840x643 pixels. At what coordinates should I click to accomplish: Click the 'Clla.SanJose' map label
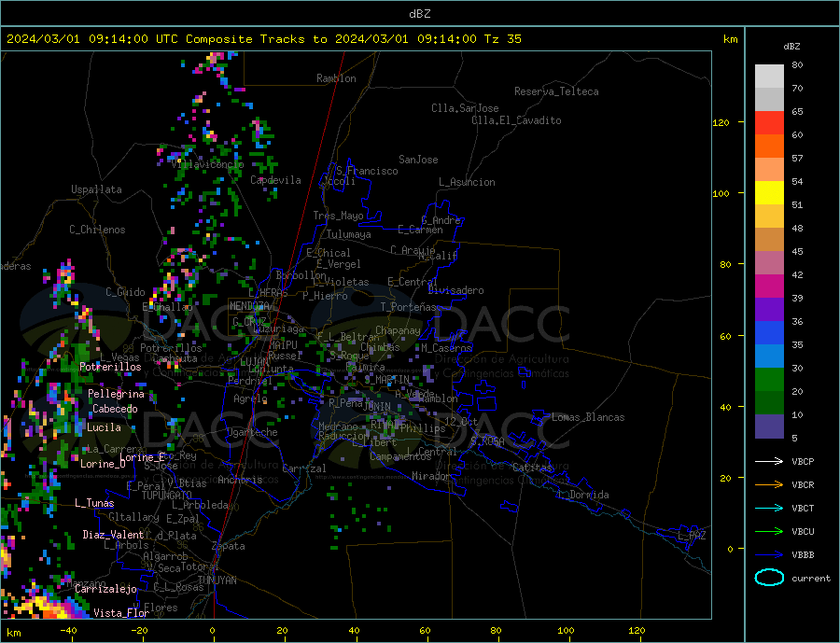pos(465,108)
